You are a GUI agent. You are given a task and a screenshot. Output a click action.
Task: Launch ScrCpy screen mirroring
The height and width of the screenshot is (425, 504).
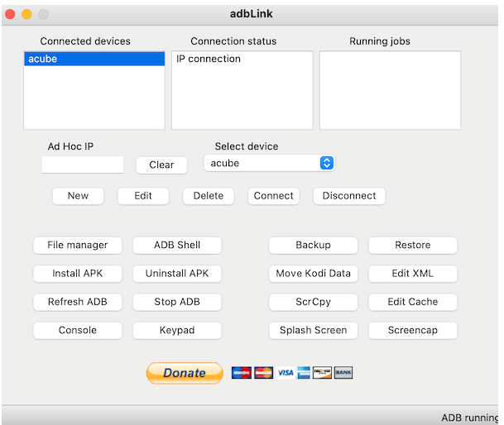[x=313, y=302]
